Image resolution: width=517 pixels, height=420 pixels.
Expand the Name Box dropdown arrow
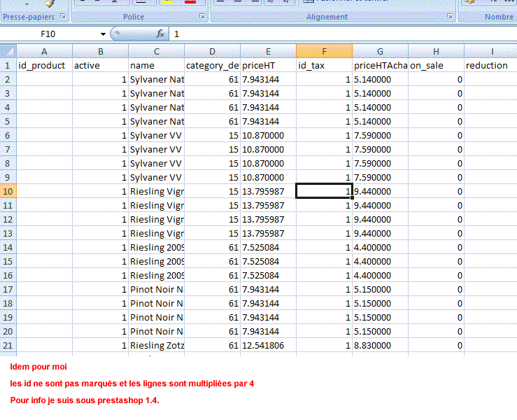tap(103, 34)
